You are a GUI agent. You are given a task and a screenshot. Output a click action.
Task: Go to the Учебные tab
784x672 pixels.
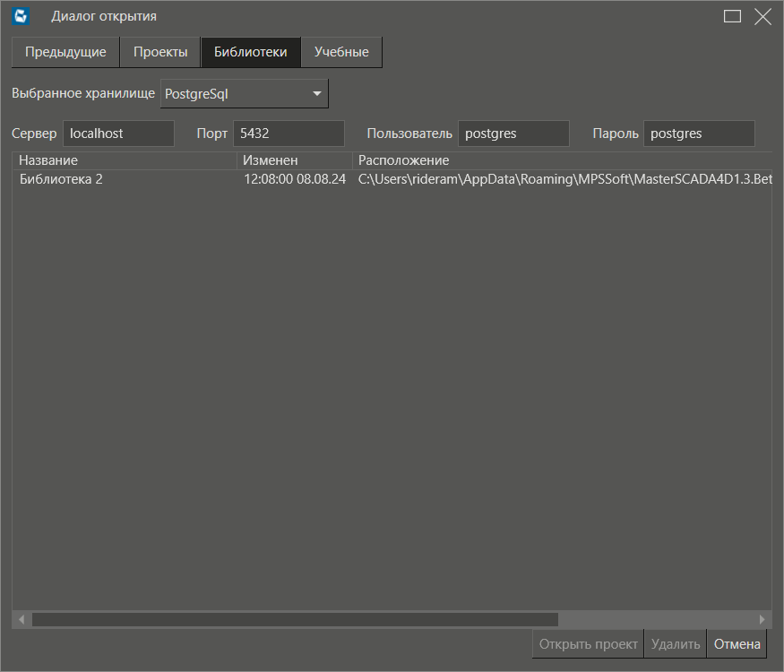[x=341, y=52]
